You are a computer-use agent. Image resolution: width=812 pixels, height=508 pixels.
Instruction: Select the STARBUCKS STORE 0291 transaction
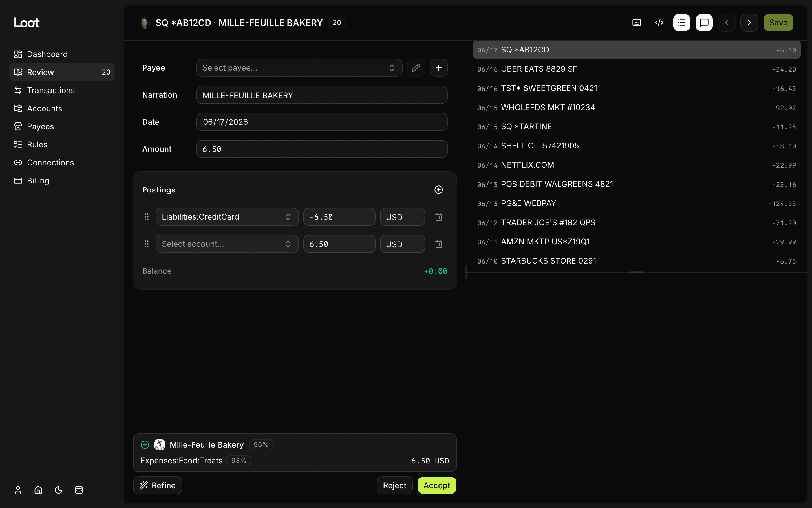click(x=637, y=261)
